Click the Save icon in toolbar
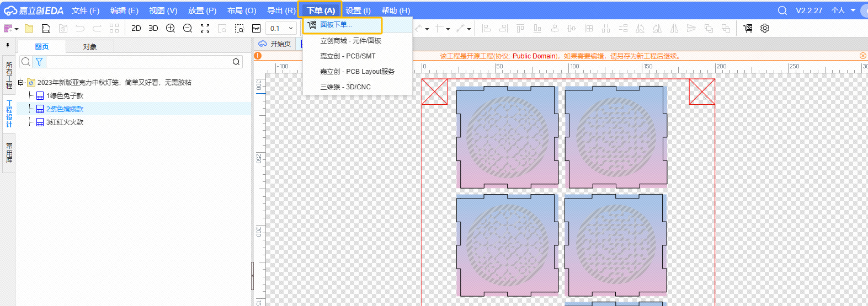This screenshot has width=868, height=306. coord(46,28)
